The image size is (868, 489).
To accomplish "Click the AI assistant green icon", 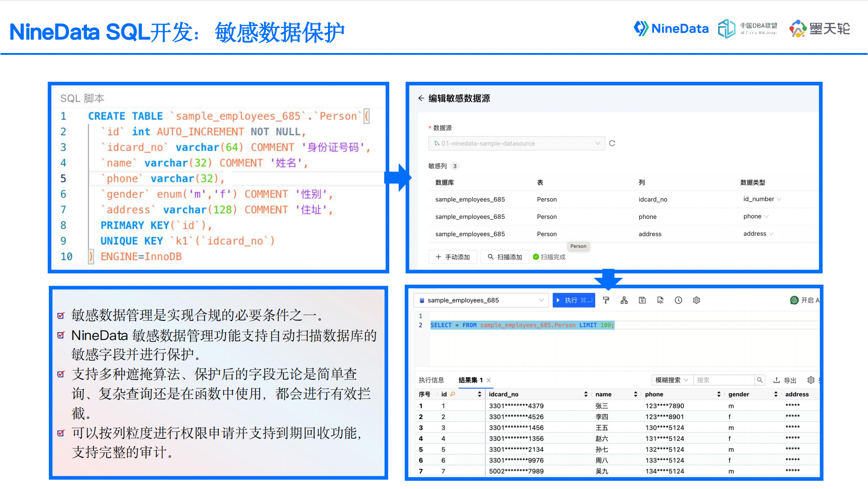I will [x=794, y=300].
